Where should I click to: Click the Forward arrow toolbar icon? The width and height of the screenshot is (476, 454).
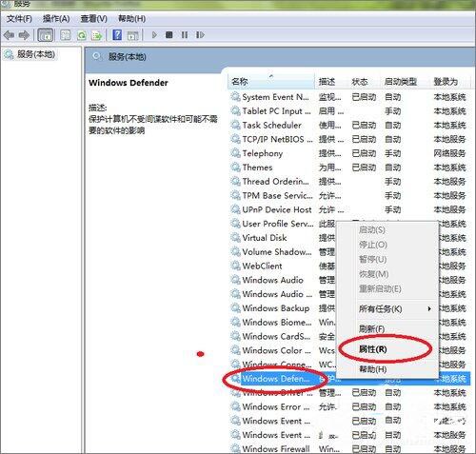24,35
